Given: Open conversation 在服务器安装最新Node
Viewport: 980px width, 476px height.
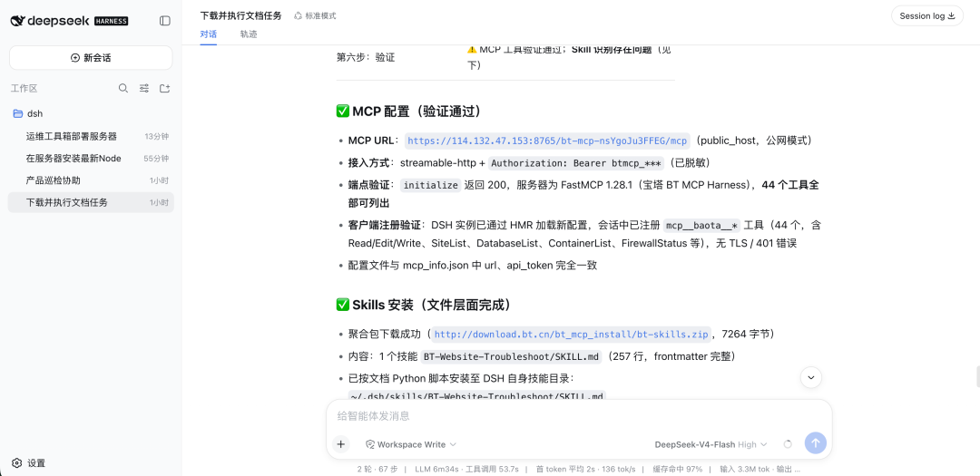Looking at the screenshot, I should pyautogui.click(x=91, y=158).
